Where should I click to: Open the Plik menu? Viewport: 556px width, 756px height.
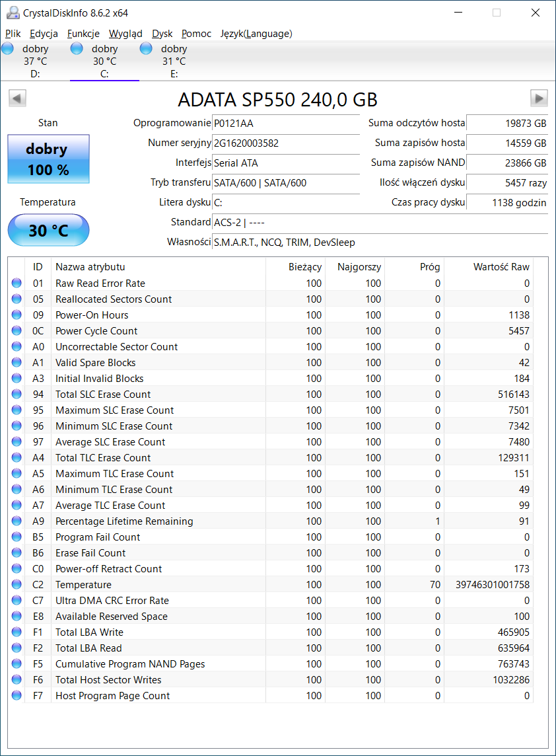tap(13, 34)
